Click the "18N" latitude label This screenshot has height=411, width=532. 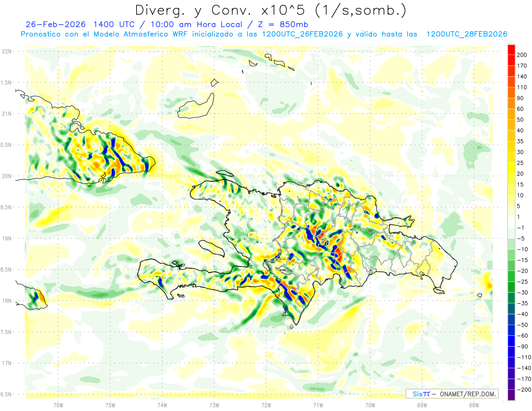(x=7, y=301)
